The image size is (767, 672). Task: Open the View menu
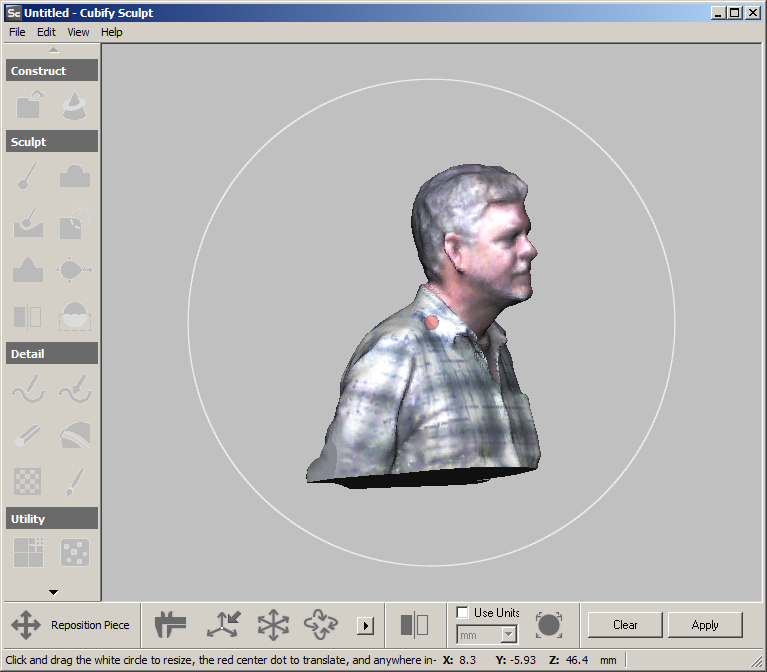(78, 32)
